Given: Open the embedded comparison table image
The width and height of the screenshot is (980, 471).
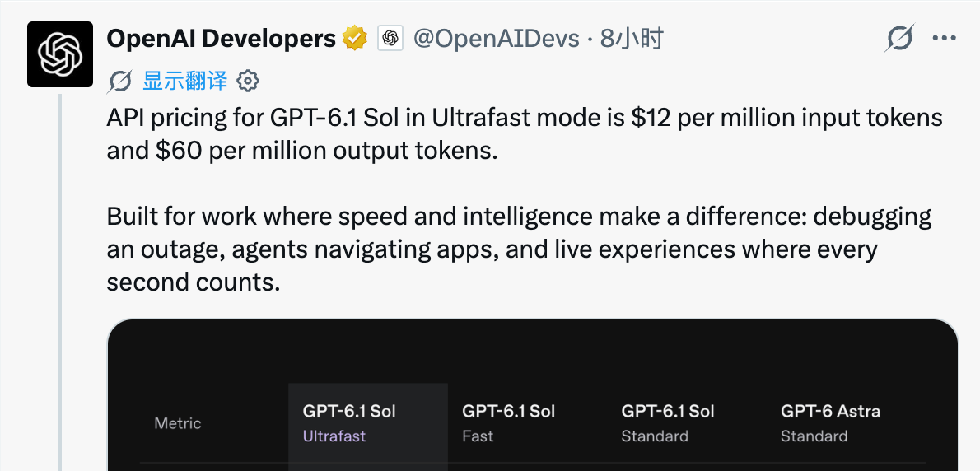Looking at the screenshot, I should pyautogui.click(x=533, y=394).
